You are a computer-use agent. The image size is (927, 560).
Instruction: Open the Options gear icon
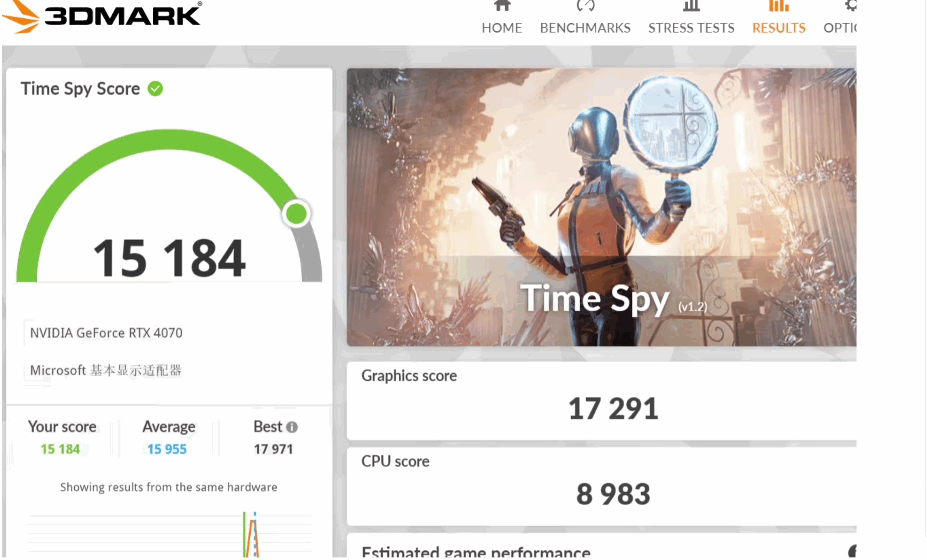pos(850,6)
